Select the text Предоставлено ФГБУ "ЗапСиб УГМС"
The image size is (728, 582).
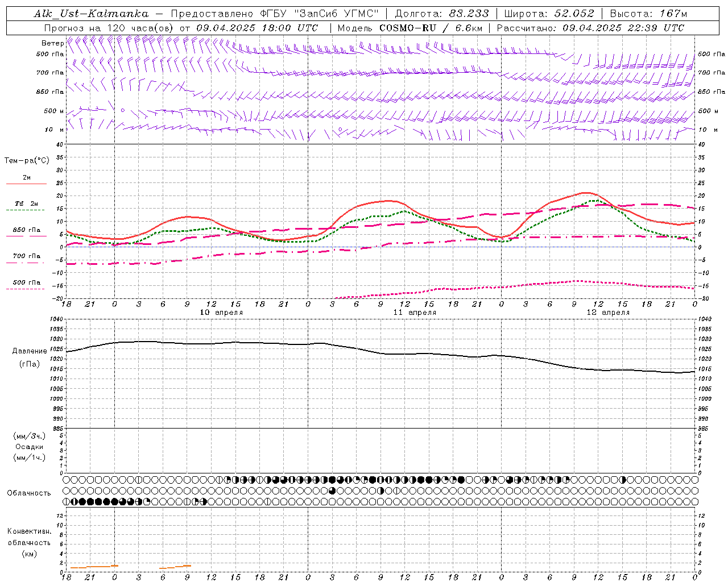pyautogui.click(x=275, y=14)
